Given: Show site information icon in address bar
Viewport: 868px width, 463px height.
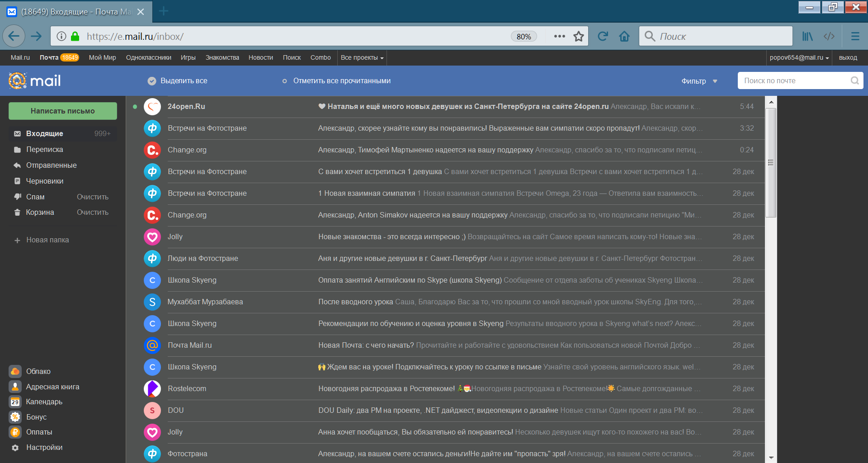Looking at the screenshot, I should (61, 36).
